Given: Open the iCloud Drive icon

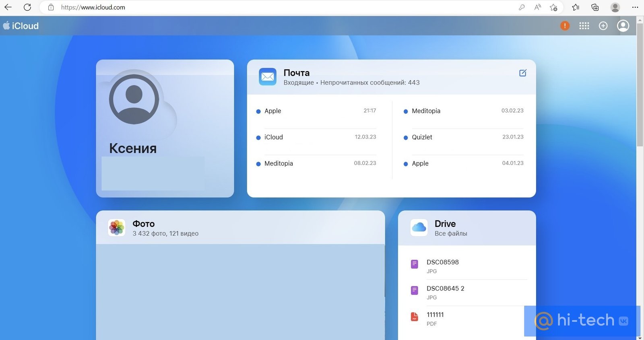Looking at the screenshot, I should click(x=419, y=228).
